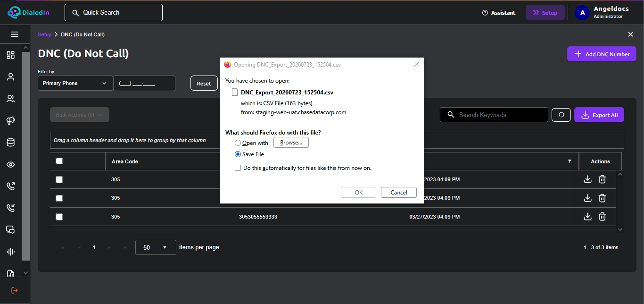
Task: Click the Browse button in dialog
Action: 291,143
